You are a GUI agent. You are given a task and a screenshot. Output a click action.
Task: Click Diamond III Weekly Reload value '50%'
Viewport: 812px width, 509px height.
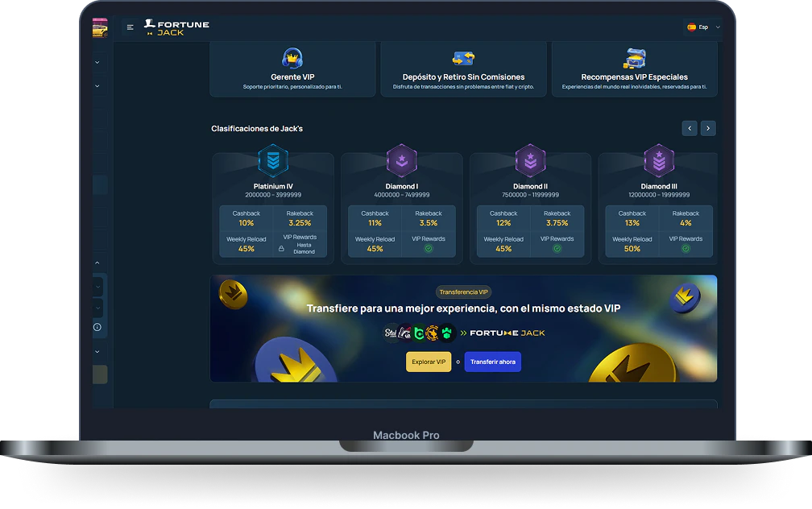[632, 249]
